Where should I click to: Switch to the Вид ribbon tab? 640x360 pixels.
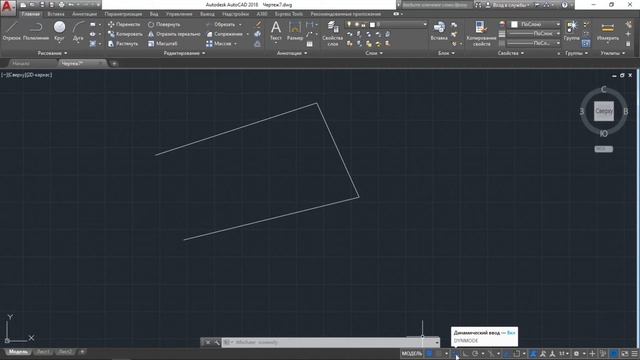coord(154,14)
